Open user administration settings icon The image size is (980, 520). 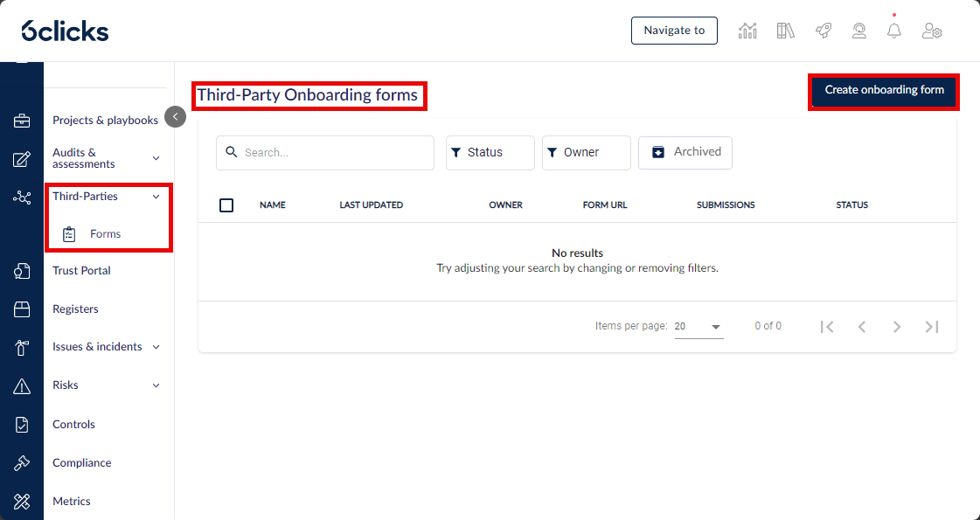[x=932, y=31]
